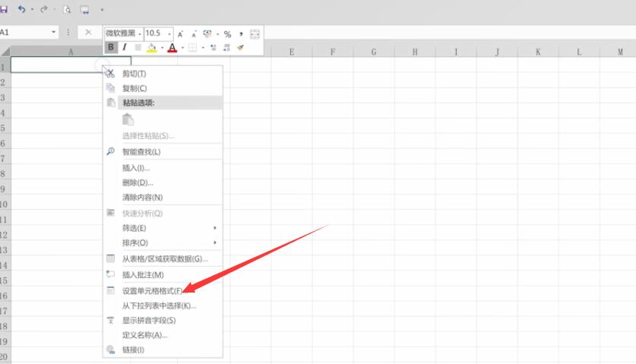
Task: Click the Redo arrow icon
Action: tap(43, 9)
